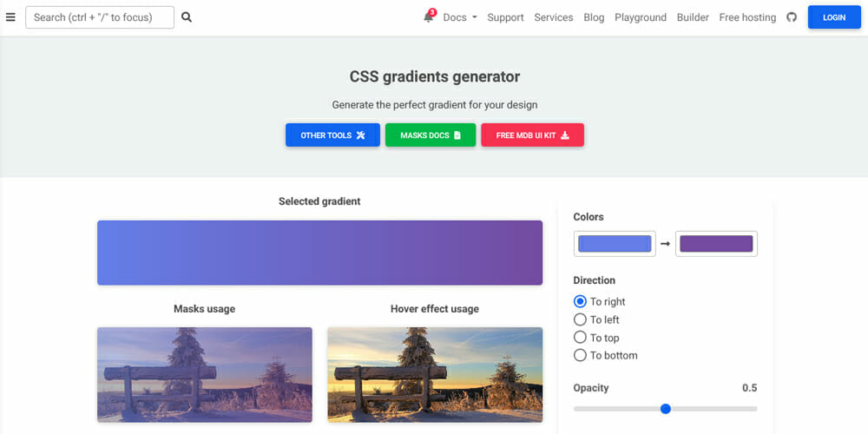Screen dimensions: 868x434
Task: Open the notifications bell
Action: coord(429,17)
